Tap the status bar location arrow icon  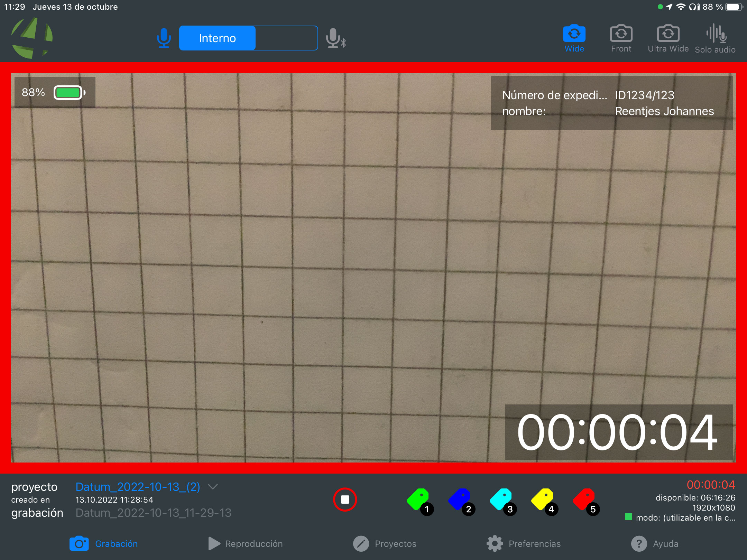point(670,7)
